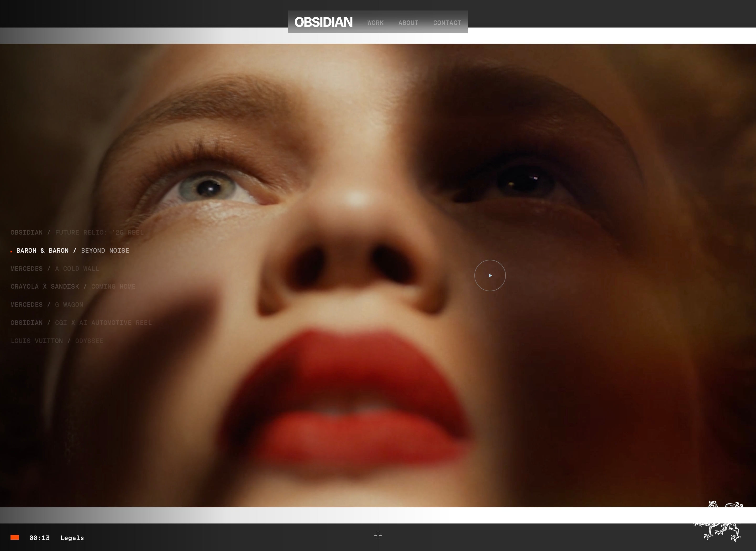Select MERCEDES / G WAGON project
Screen dimensions: 756x551
47,305
